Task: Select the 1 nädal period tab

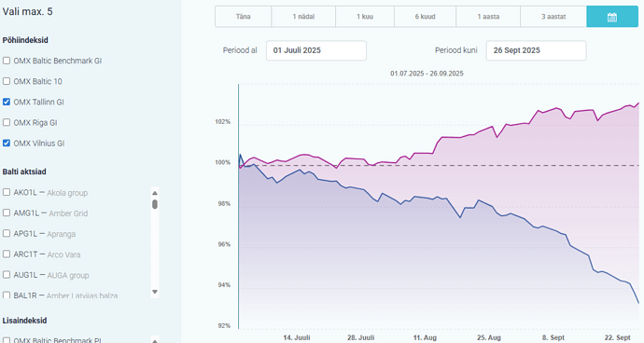Action: click(x=303, y=17)
